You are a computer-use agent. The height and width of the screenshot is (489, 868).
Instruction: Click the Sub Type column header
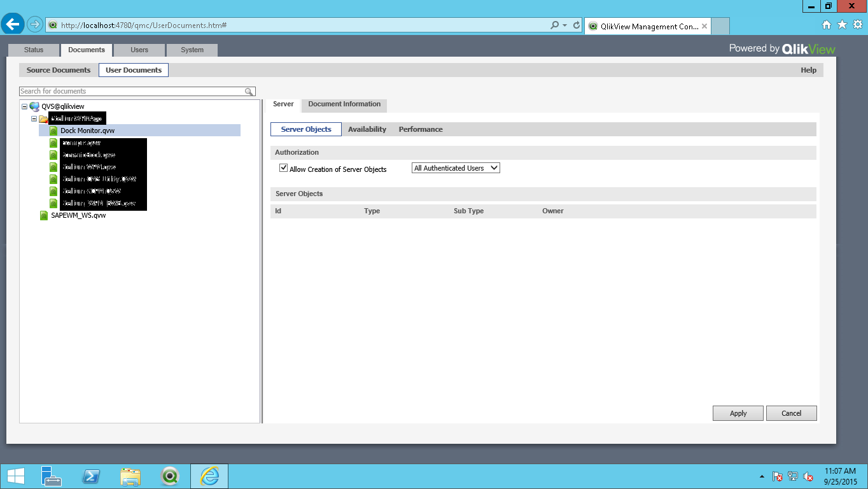[x=468, y=211]
